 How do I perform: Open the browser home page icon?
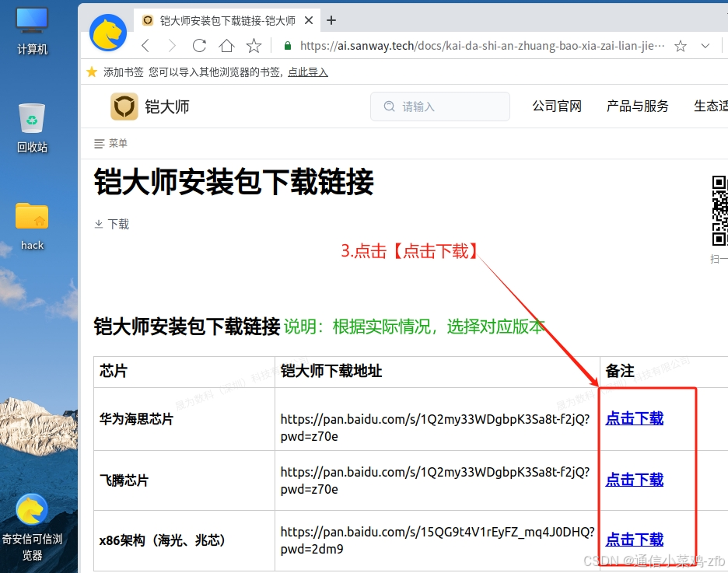click(226, 45)
